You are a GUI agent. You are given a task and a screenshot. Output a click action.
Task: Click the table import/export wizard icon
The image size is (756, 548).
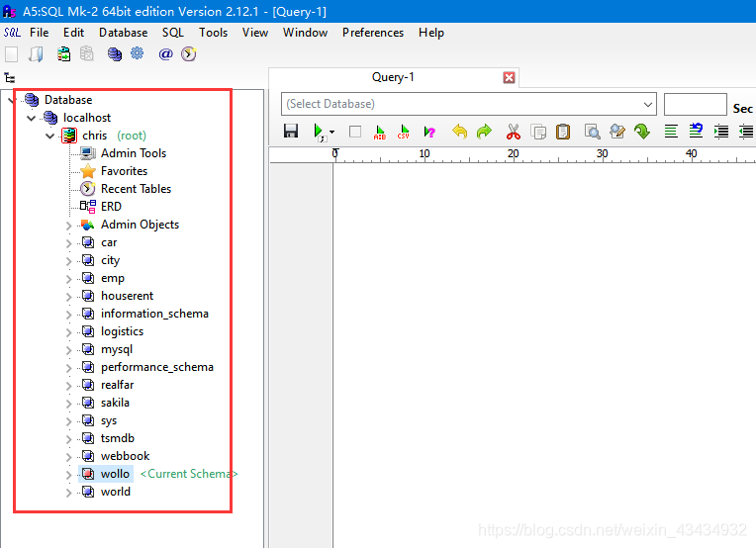(63, 54)
